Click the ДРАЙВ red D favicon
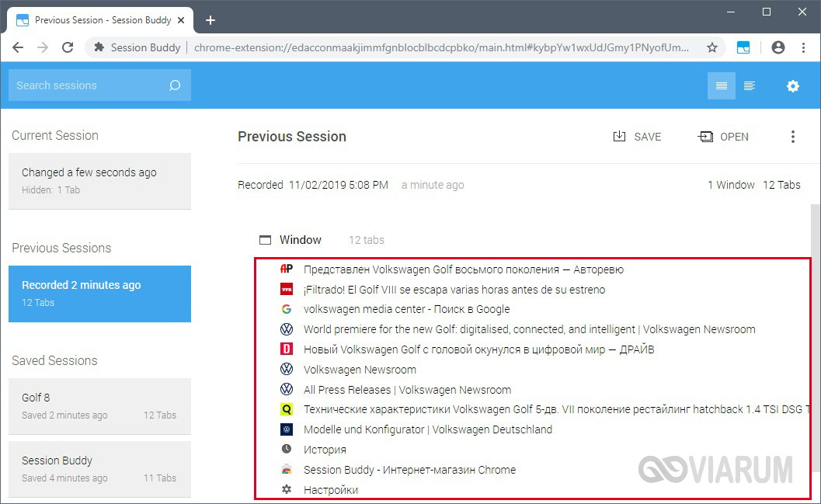The image size is (821, 504). (x=287, y=349)
